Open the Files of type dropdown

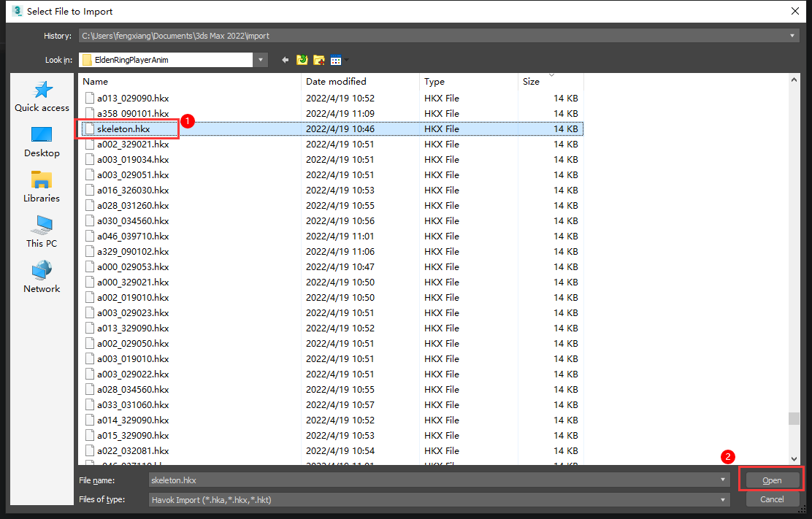tap(723, 500)
